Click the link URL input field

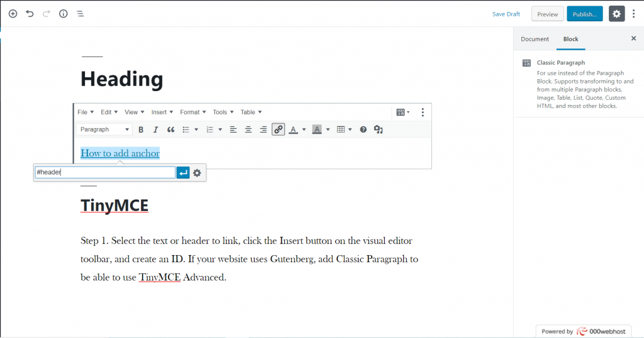(105, 172)
